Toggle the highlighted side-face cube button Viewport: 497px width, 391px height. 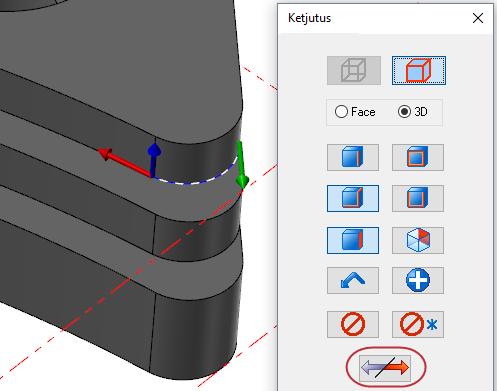pos(353,240)
